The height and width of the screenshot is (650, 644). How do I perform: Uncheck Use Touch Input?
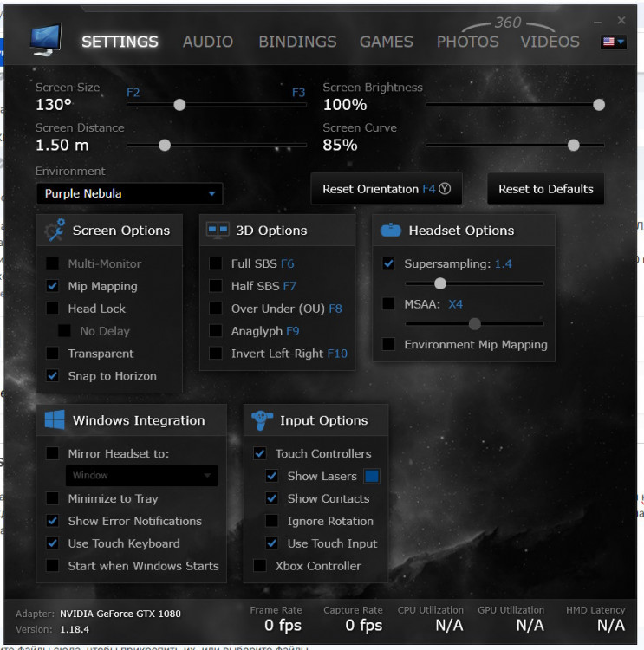271,543
